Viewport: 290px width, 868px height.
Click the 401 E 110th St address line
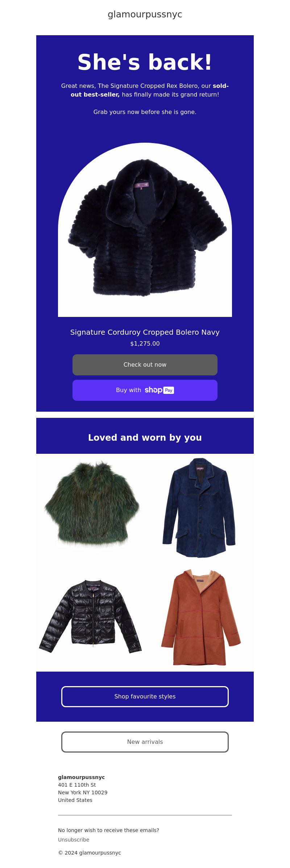pos(77,785)
